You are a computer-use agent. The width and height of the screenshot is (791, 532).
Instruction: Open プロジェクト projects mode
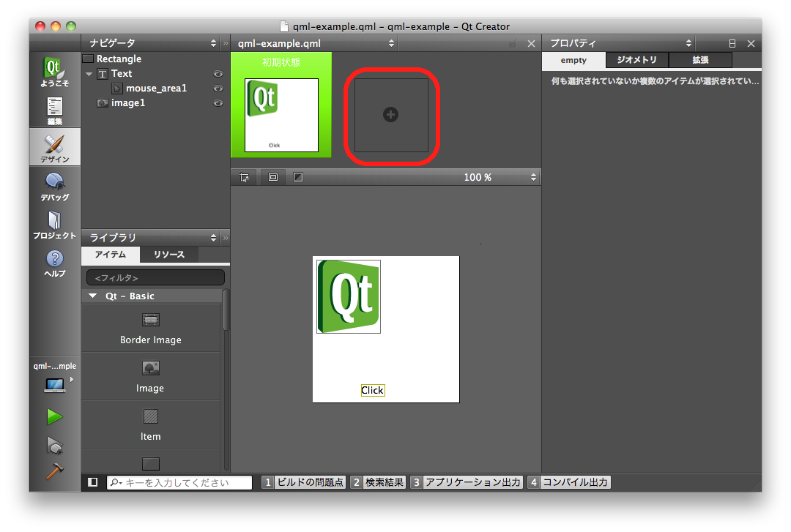coord(55,224)
